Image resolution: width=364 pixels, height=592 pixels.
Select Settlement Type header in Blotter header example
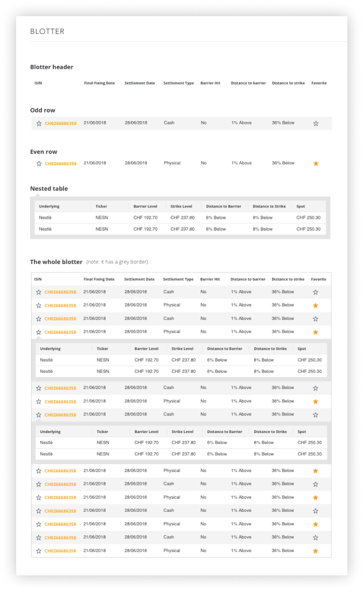179,83
